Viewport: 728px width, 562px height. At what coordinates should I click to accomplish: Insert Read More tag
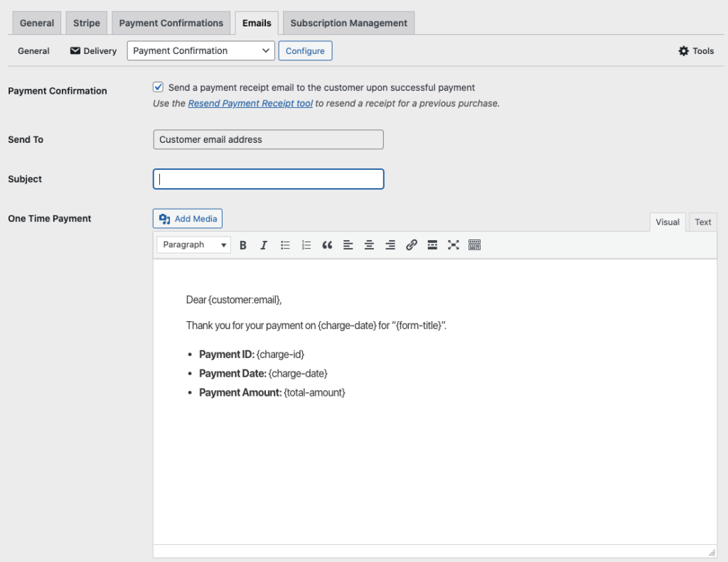pos(432,245)
